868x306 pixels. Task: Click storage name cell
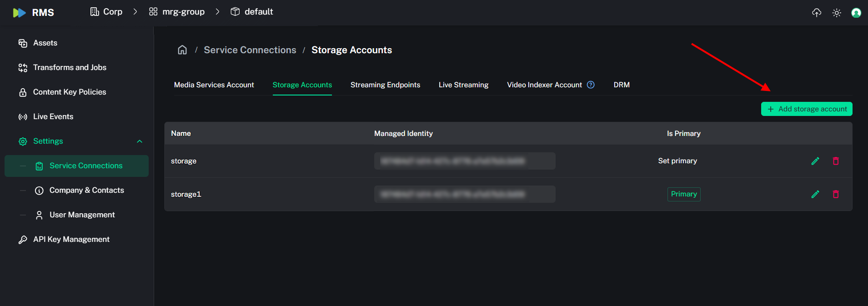184,161
